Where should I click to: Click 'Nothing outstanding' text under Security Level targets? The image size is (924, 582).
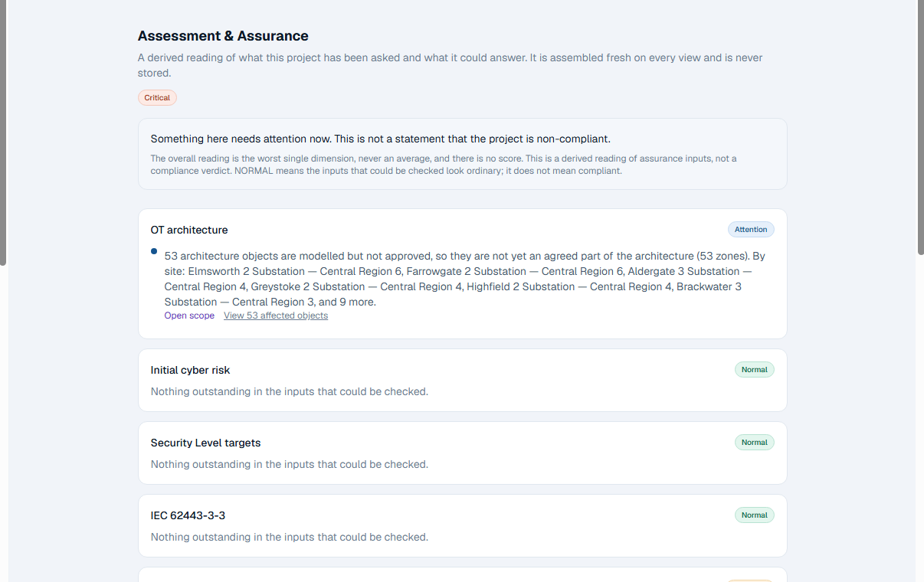pos(289,464)
